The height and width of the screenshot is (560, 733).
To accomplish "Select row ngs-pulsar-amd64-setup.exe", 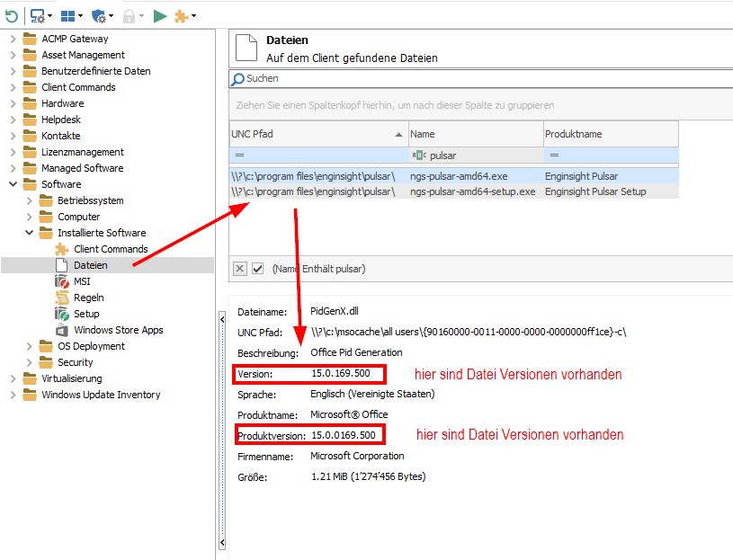I will (454, 192).
